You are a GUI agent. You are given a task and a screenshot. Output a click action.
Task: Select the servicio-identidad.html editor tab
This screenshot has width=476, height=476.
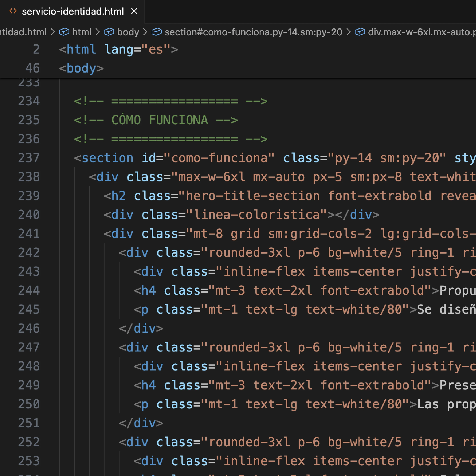(72, 11)
